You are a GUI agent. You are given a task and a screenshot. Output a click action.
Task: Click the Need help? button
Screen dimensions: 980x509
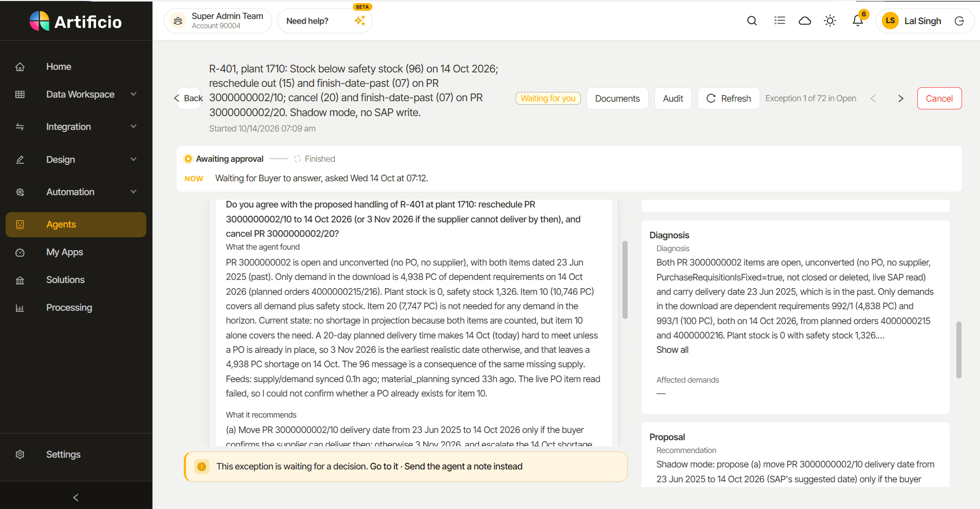coord(325,21)
